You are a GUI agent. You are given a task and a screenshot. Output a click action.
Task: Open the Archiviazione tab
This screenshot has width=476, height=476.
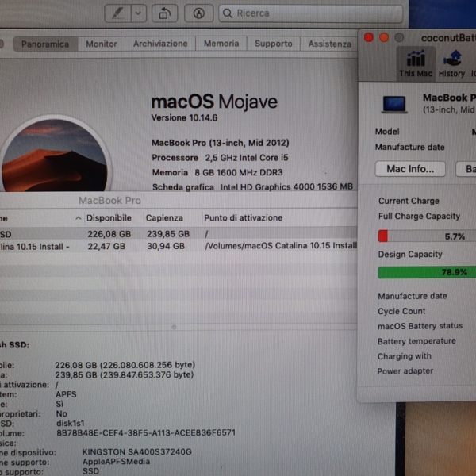coord(160,44)
